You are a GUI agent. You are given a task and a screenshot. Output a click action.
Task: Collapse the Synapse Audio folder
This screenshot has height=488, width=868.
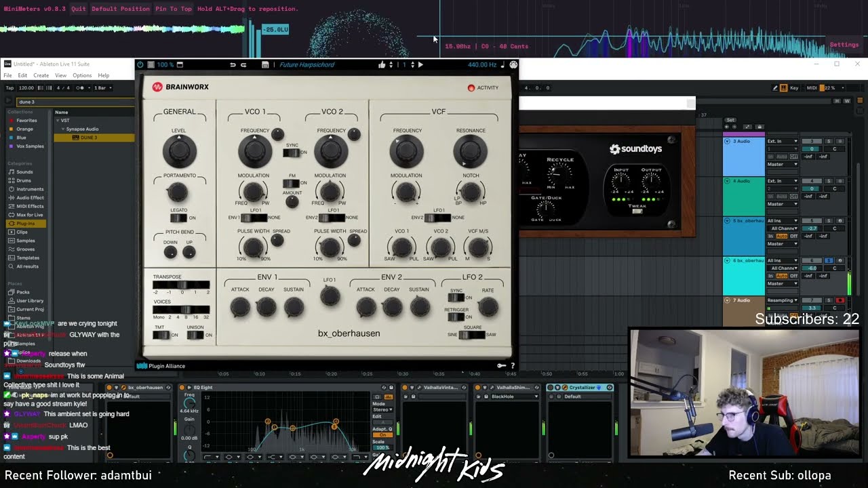coord(63,129)
